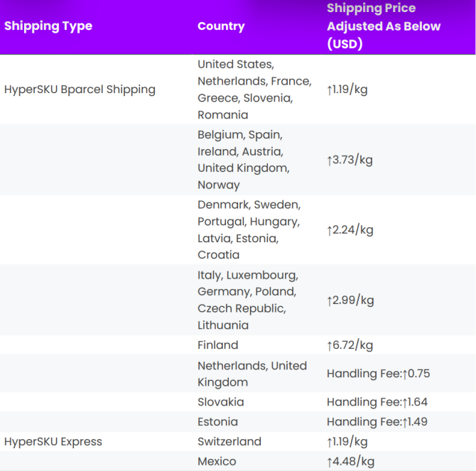
Task: Click the Shipping Type column header
Action: pyautogui.click(x=48, y=26)
